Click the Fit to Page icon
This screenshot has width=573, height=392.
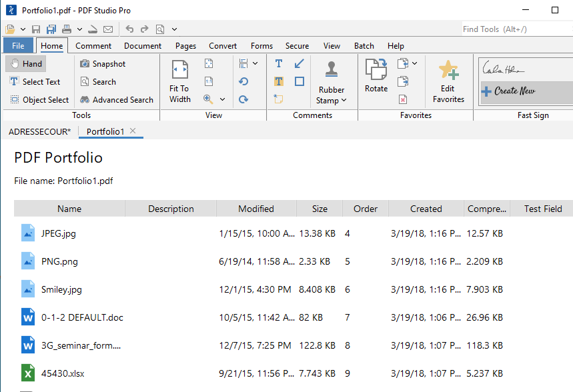(x=209, y=63)
